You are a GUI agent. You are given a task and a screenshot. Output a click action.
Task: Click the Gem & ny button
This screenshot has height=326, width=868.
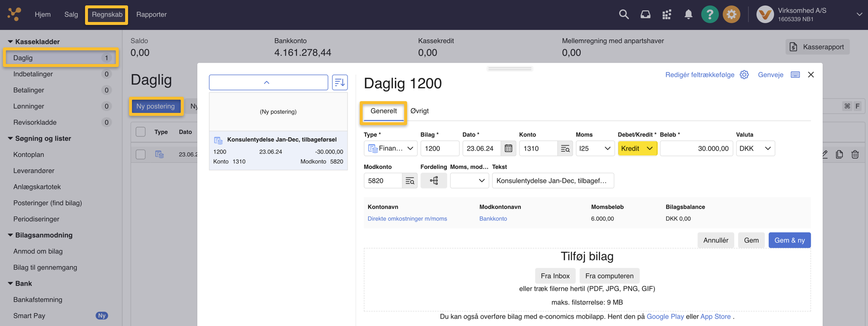coord(789,240)
